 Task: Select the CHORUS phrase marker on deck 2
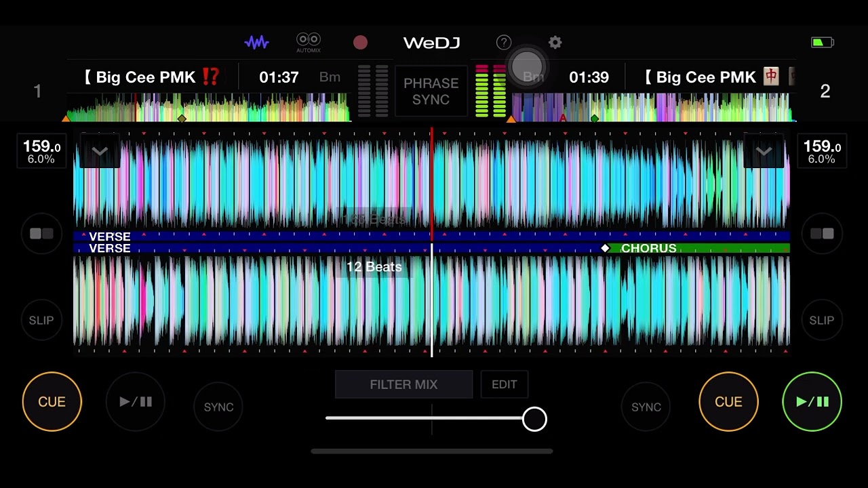[x=648, y=249]
